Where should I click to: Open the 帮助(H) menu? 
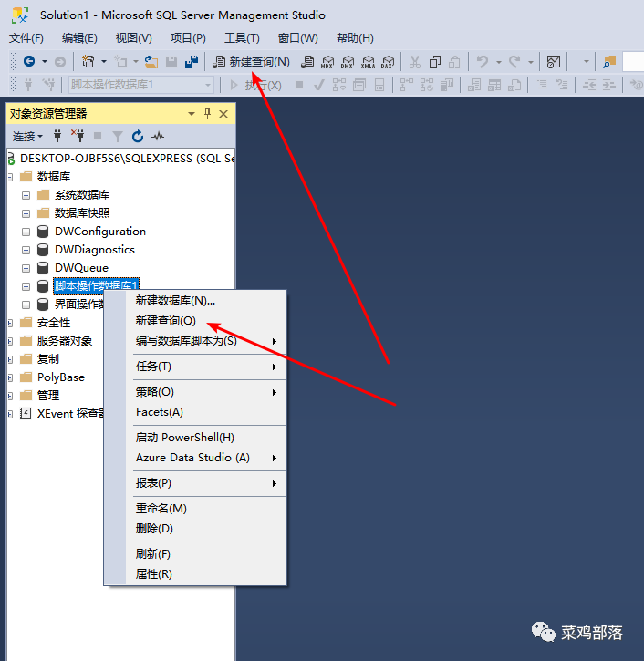pyautogui.click(x=355, y=38)
